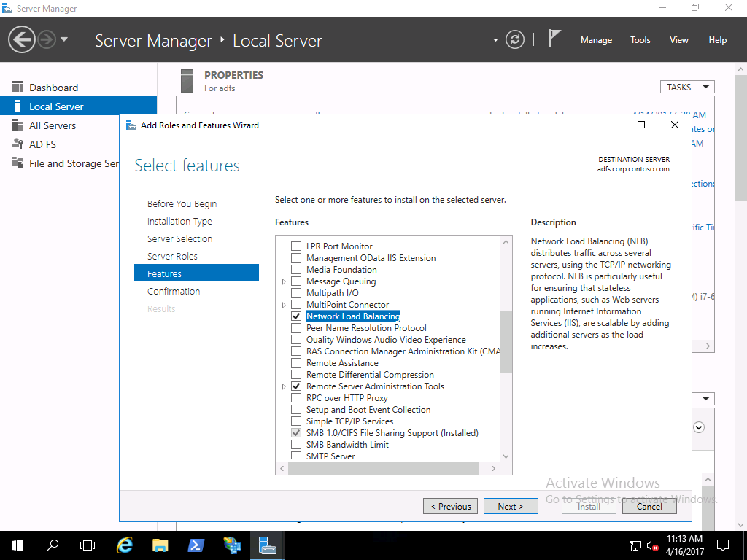Open File Explorer from taskbar
The image size is (747, 560).
coord(160,545)
